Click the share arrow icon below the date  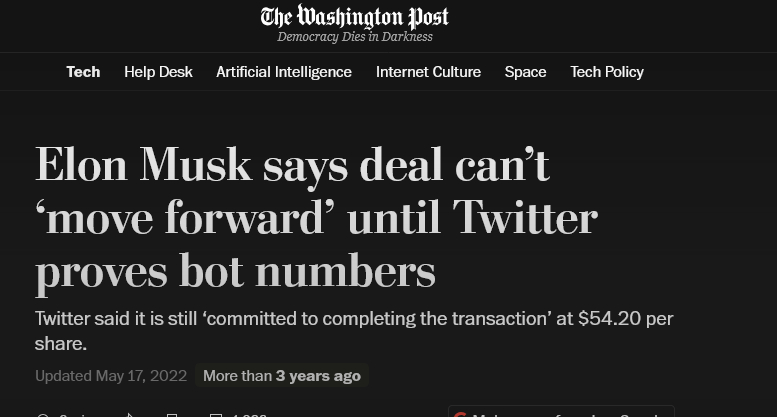coord(129,414)
